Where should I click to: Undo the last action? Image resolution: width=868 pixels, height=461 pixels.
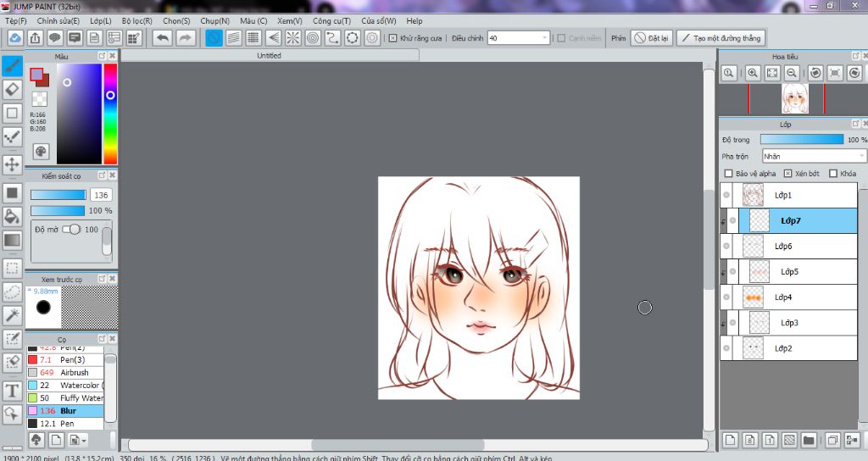[162, 38]
